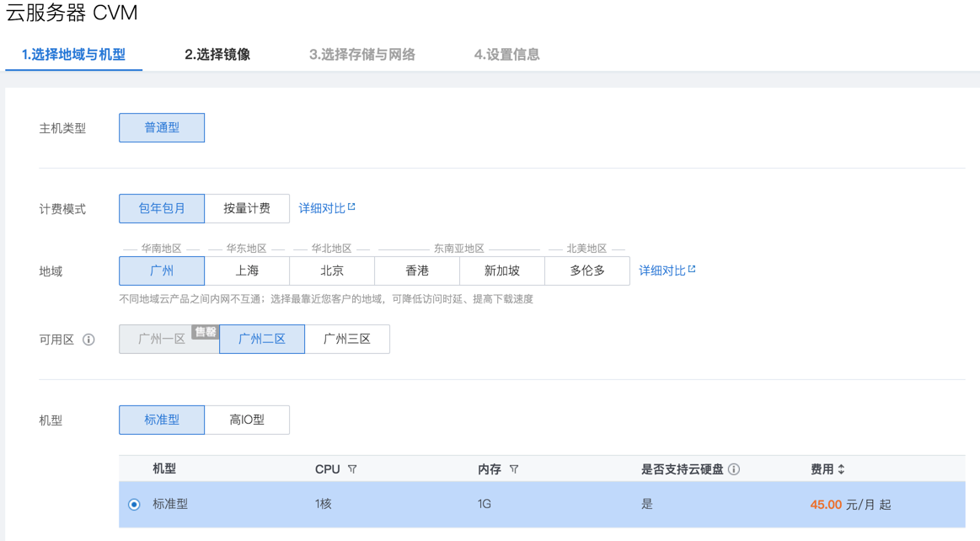The image size is (980, 541).
Task: Click the 售罄 sold-out badge
Action: 205,332
